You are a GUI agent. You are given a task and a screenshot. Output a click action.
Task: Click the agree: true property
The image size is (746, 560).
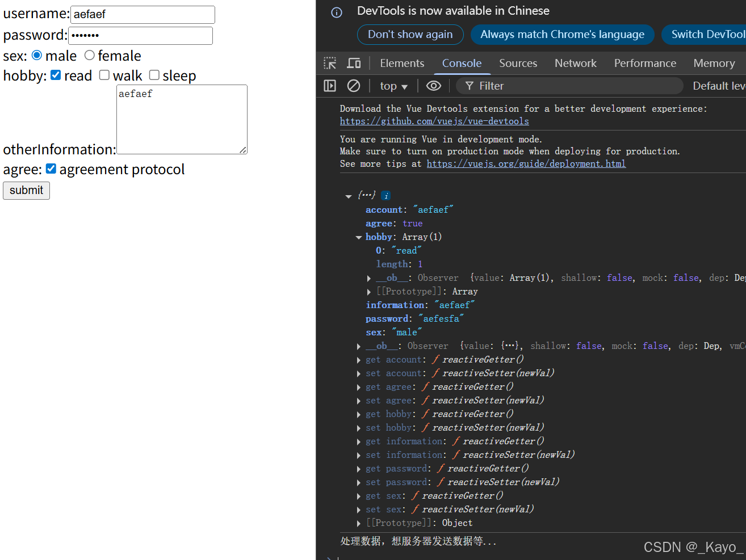click(x=394, y=224)
